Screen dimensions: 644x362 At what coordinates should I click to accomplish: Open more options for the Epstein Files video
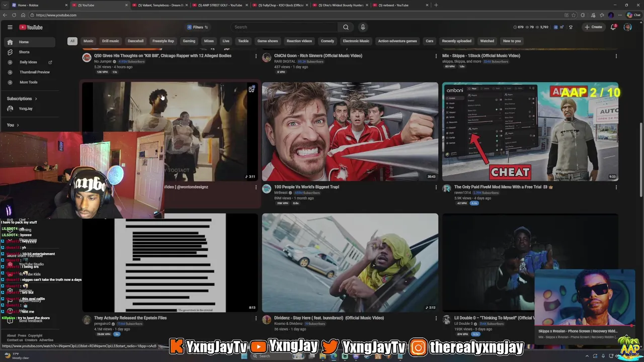(256, 318)
